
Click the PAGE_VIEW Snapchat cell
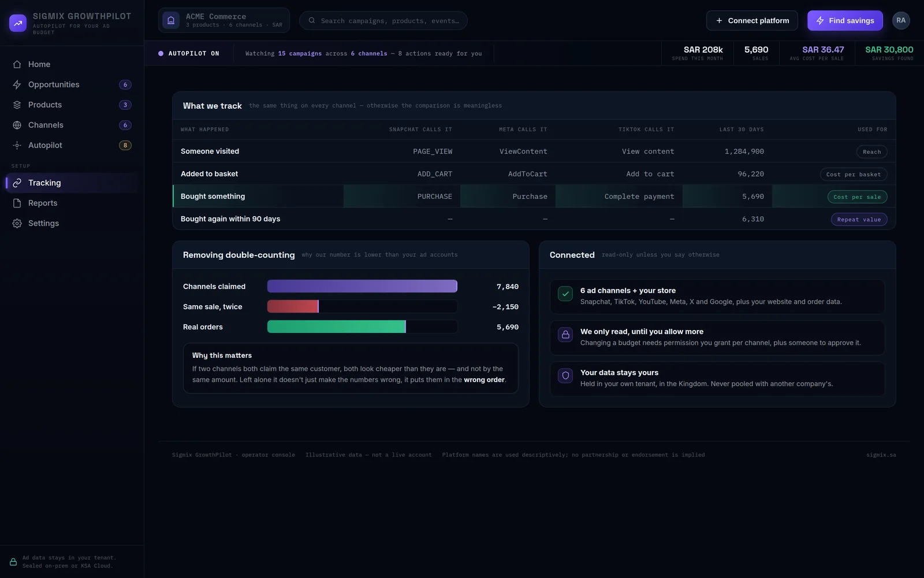point(433,151)
